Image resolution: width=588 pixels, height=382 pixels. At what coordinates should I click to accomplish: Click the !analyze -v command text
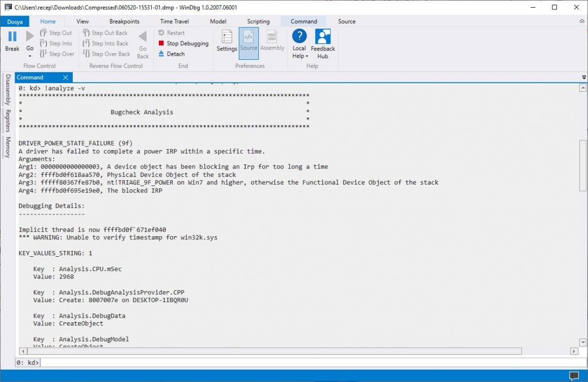(64, 89)
